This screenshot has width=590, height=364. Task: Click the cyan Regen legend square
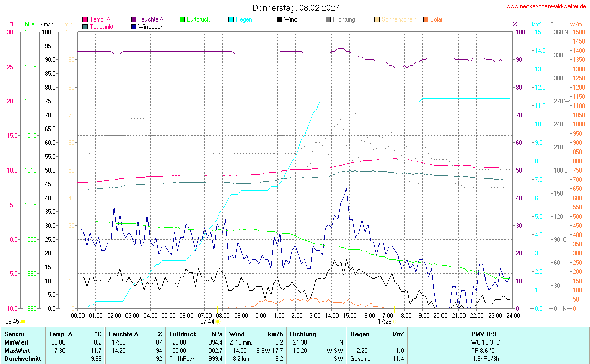(231, 19)
